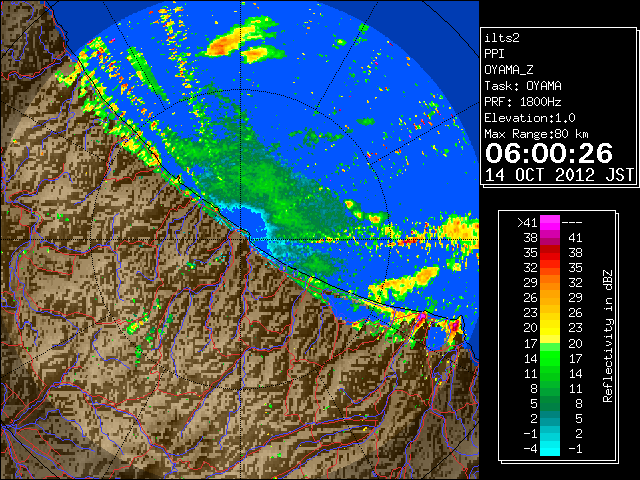Screen dimensions: 640x480
Task: Select the "OYAMA_Z" product label
Action: pos(509,70)
